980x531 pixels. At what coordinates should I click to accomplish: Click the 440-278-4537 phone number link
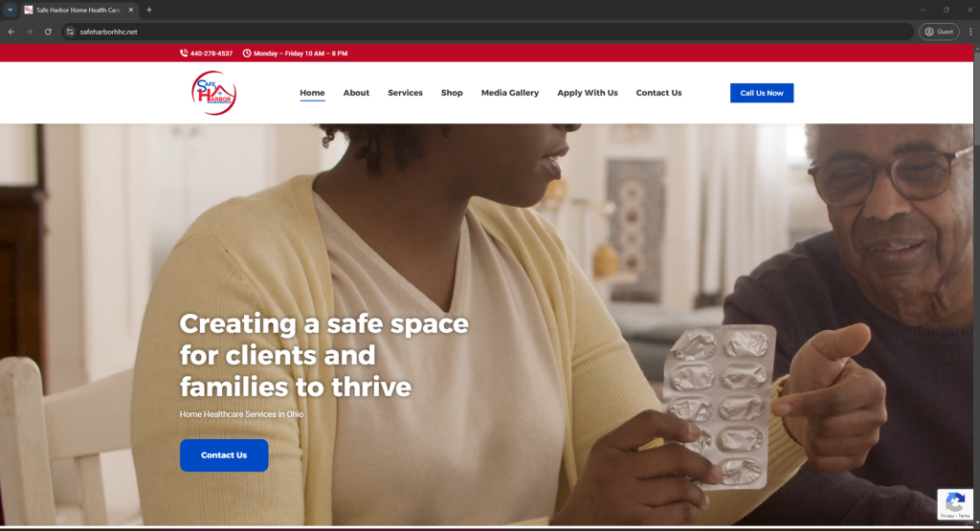pyautogui.click(x=212, y=54)
